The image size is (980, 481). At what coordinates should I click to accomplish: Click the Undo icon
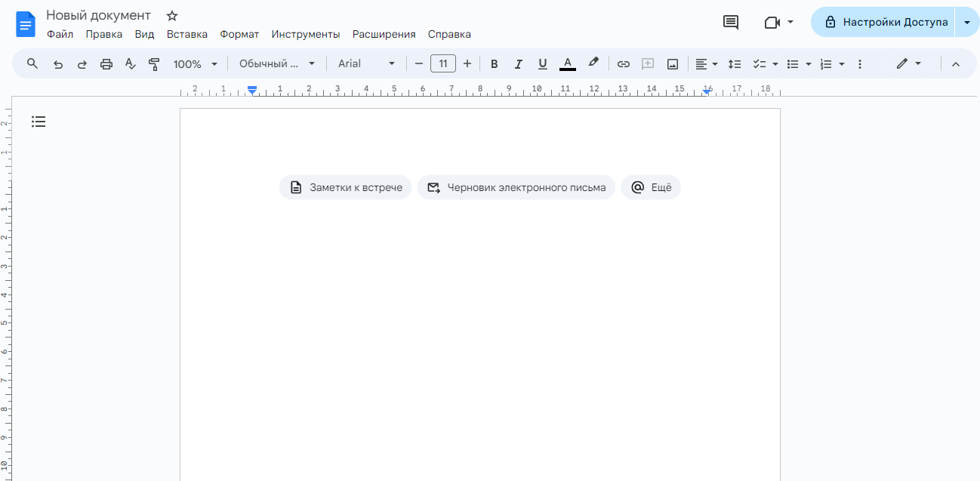coord(58,63)
